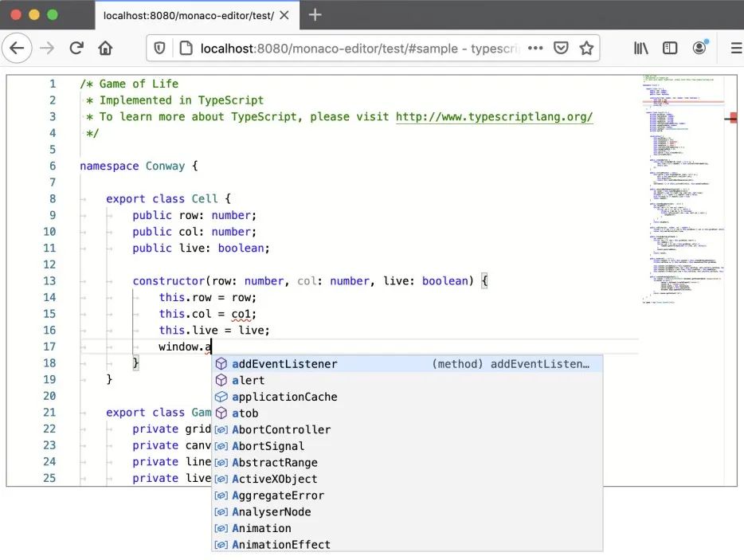Screen dimensions: 744x560
Task: Place cursor on 'constructor' keyword
Action: 168,281
